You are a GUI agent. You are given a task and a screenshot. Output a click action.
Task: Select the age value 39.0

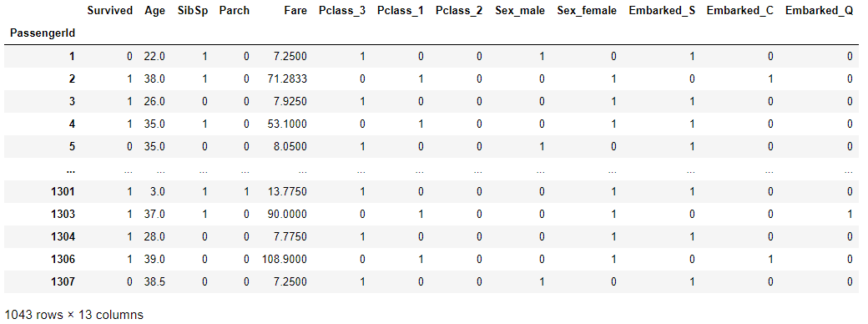[155, 260]
